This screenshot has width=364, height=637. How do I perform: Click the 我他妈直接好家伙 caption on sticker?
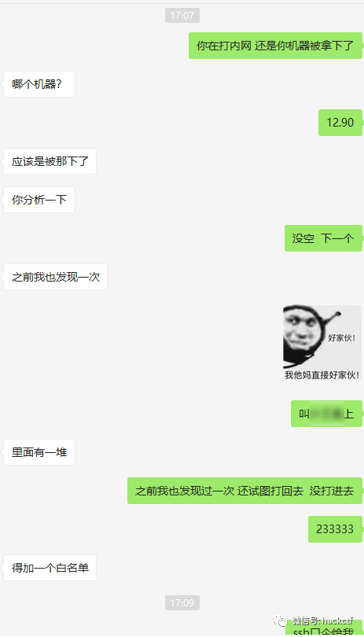(322, 375)
